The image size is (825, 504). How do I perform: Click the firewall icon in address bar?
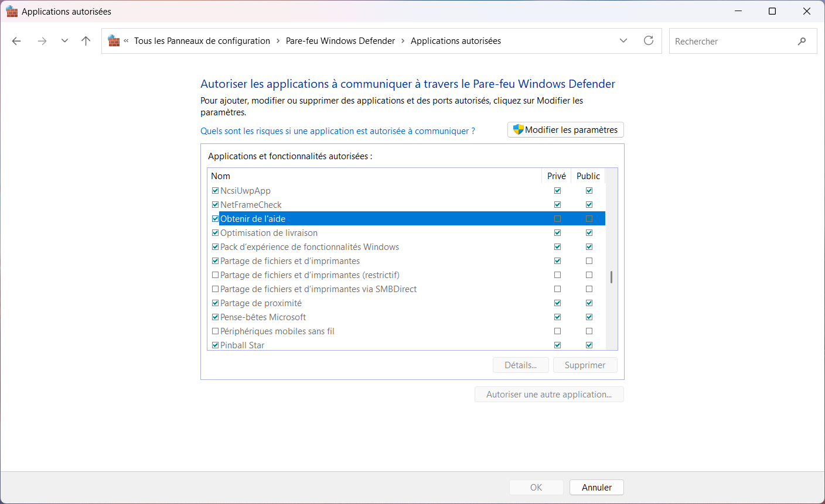tap(114, 41)
